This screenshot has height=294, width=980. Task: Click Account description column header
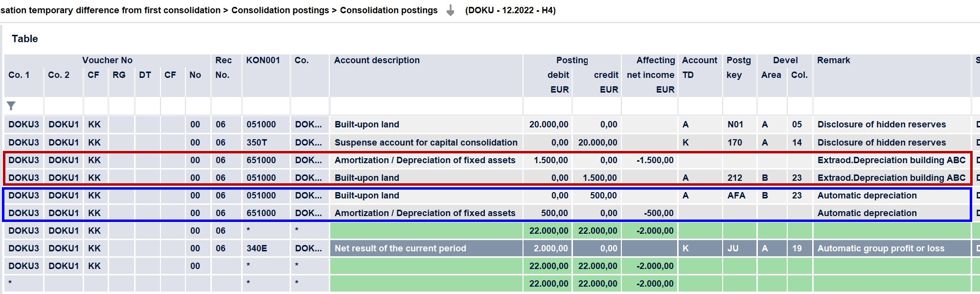tap(377, 60)
